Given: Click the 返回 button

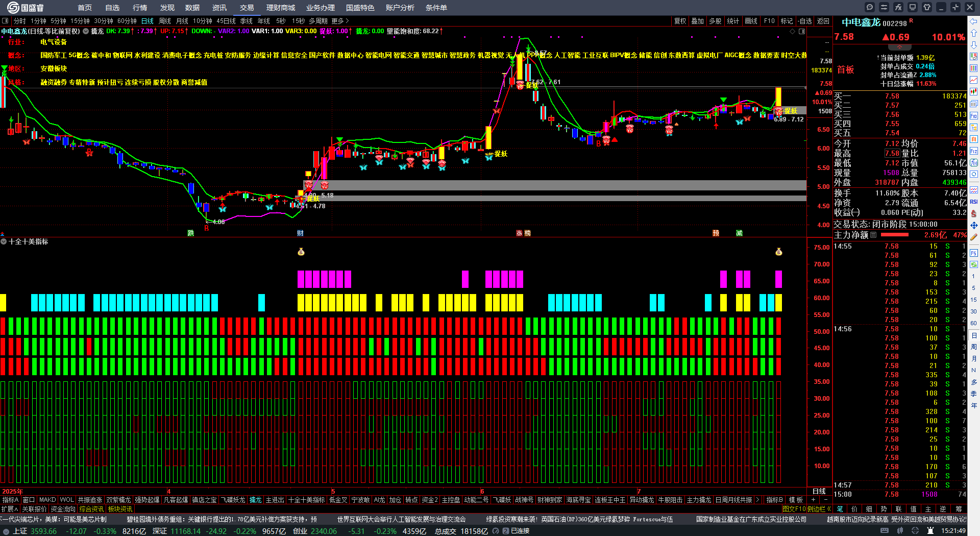Looking at the screenshot, I should click(823, 21).
